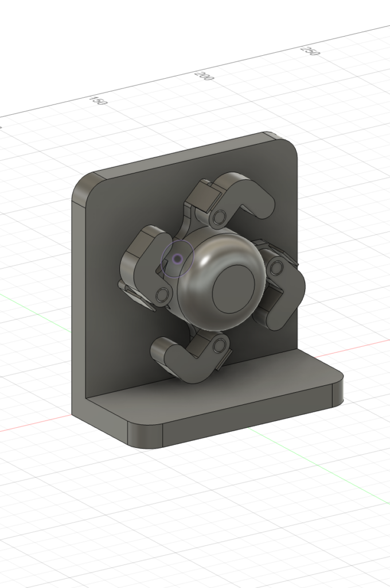The width and height of the screenshot is (390, 588).
Task: Click the 250 grid ruler label
Action: tap(310, 50)
